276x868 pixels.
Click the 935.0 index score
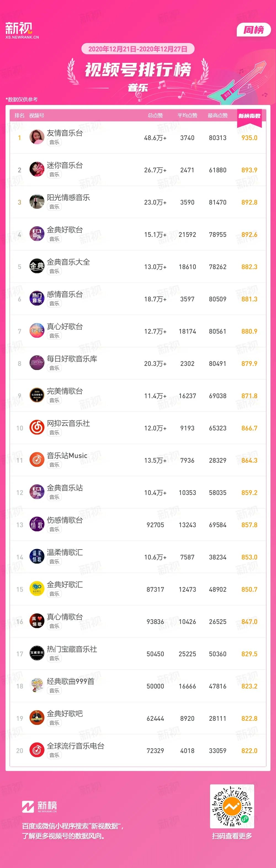[249, 138]
